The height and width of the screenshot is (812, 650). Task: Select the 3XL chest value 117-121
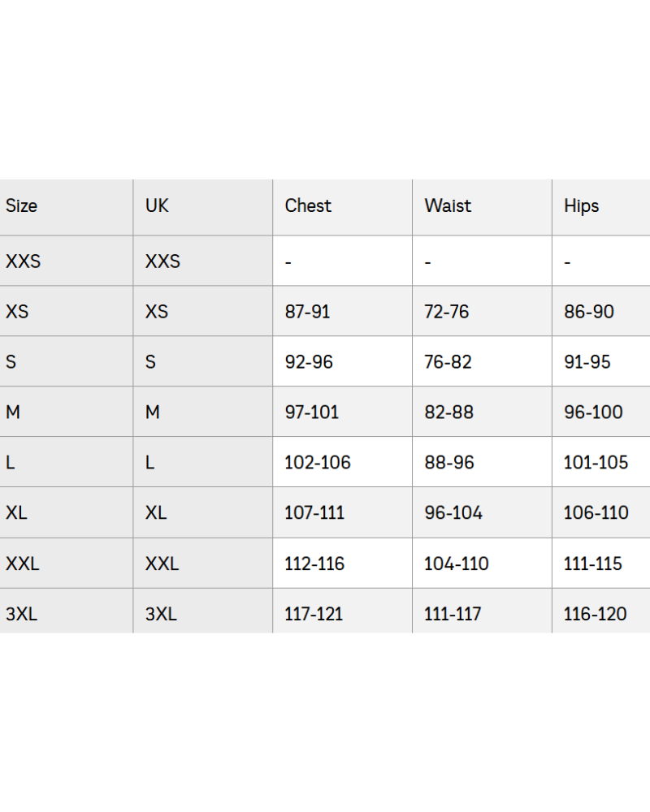[x=313, y=615]
